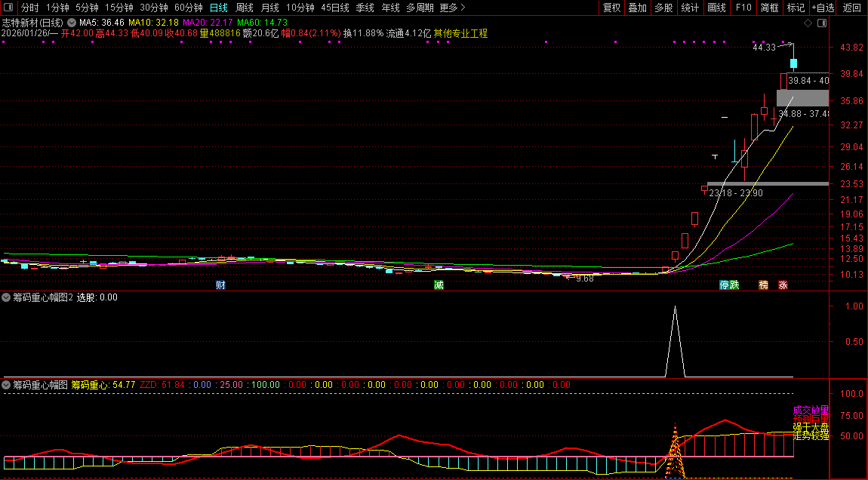Click the red 涨 marker on chart
The height and width of the screenshot is (480, 868).
pos(783,285)
